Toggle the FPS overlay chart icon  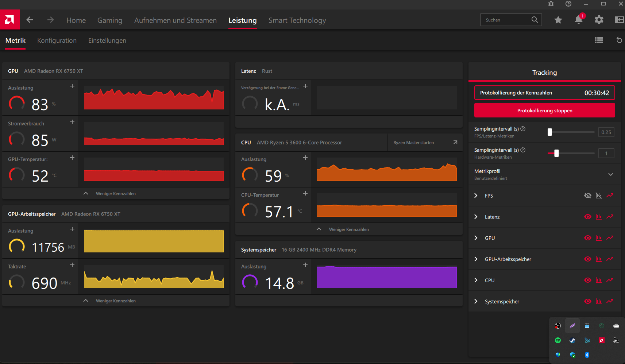pyautogui.click(x=599, y=195)
